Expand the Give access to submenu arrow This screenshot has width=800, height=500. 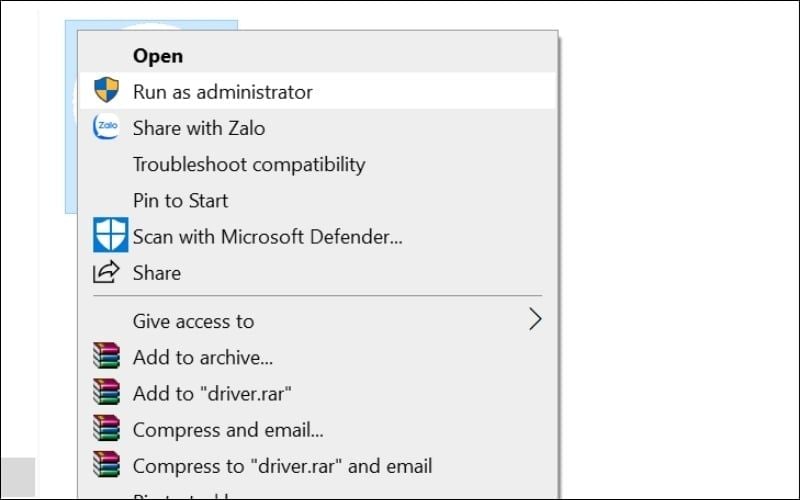click(535, 320)
